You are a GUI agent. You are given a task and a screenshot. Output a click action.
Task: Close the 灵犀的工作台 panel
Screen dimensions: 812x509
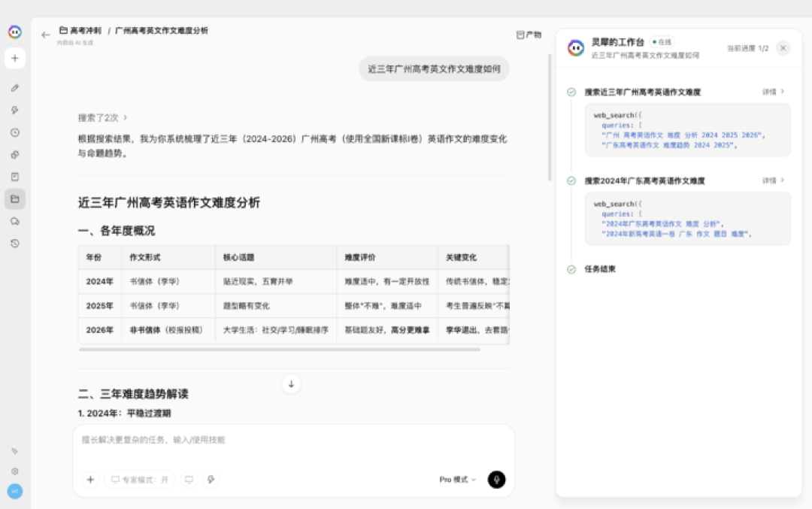tap(783, 48)
